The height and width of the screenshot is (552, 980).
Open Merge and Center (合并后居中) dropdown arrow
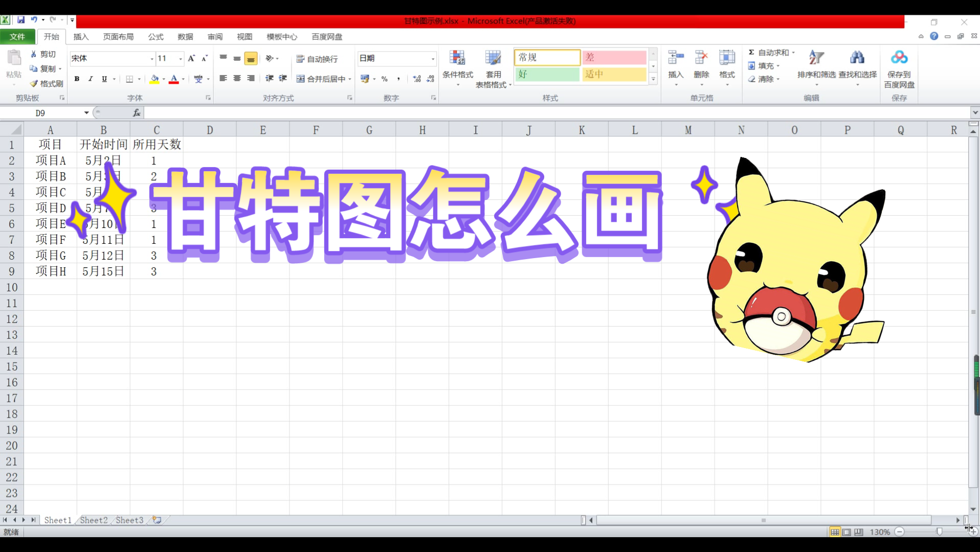click(350, 79)
